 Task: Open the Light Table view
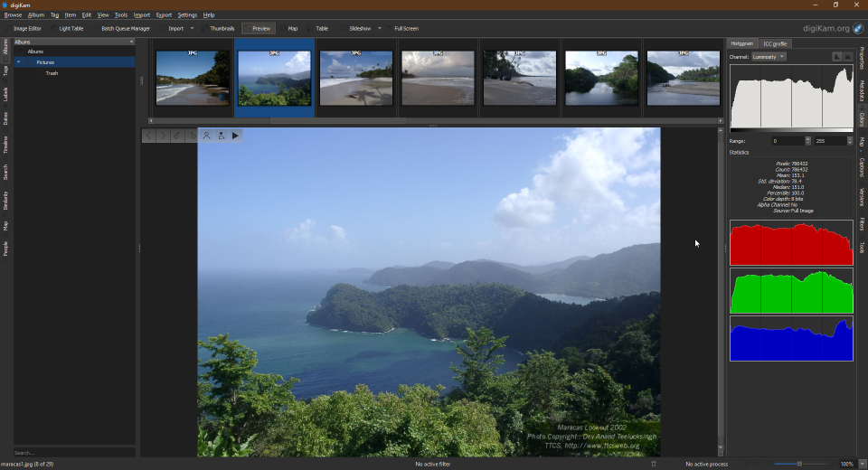[x=71, y=28]
